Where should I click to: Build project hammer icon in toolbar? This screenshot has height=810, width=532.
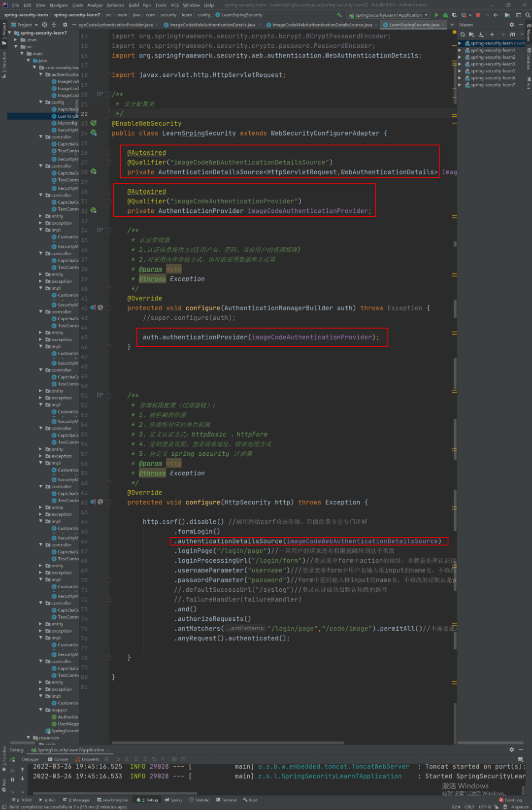point(339,15)
